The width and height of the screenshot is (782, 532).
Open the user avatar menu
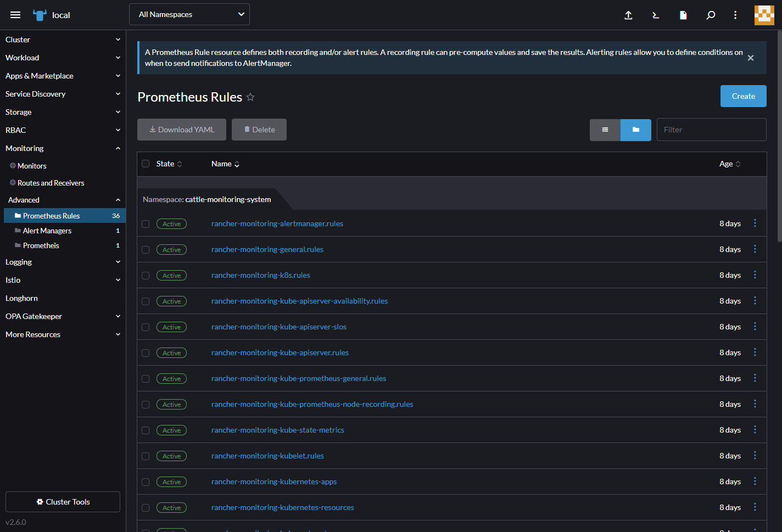click(x=764, y=15)
